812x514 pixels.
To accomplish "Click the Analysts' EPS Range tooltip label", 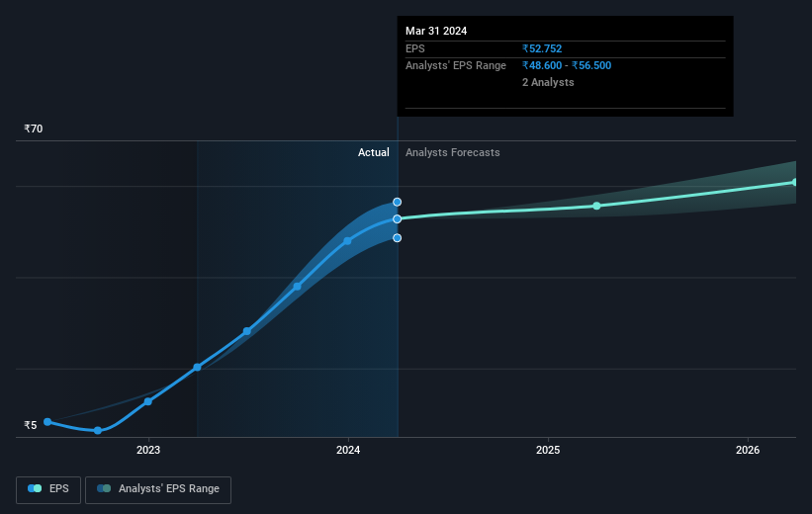I will 456,66.
